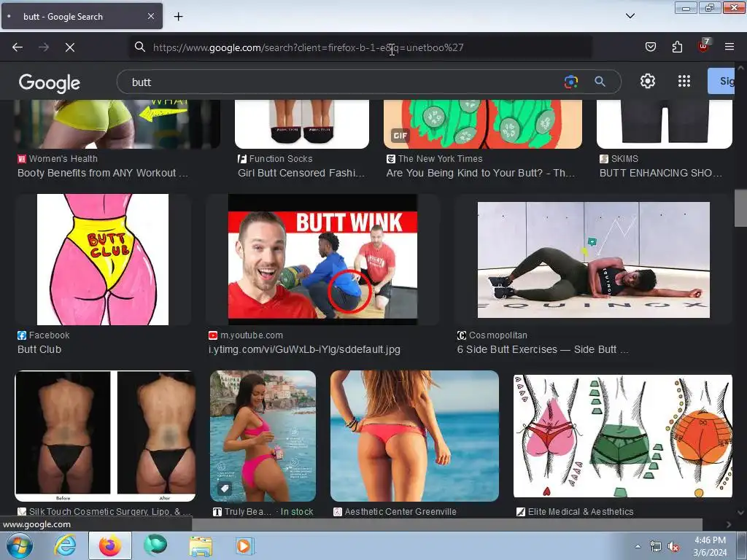Open the network tray icon
747x560 pixels.
[656, 547]
